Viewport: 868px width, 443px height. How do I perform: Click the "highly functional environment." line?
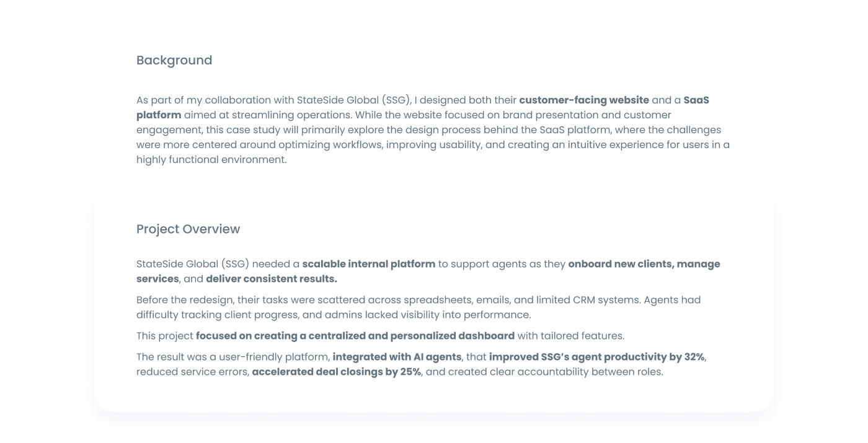(x=211, y=160)
